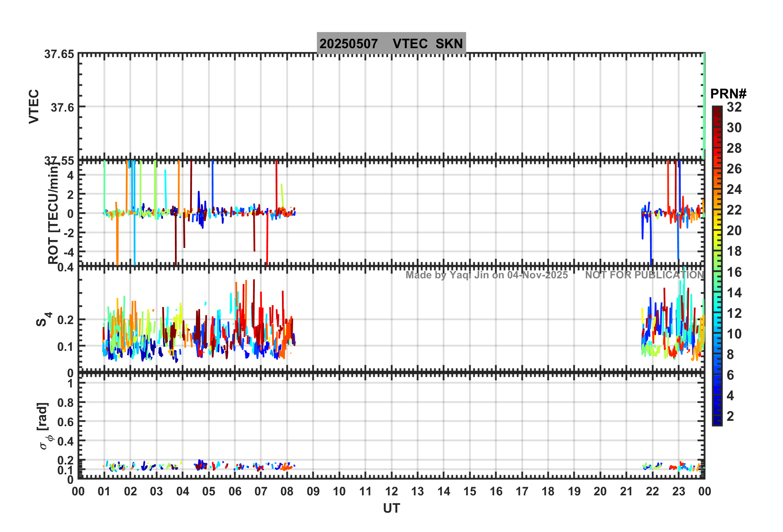Viewport: 783px width, 532px height.
Task: Select PRN colorbar label 24
Action: coord(734,189)
